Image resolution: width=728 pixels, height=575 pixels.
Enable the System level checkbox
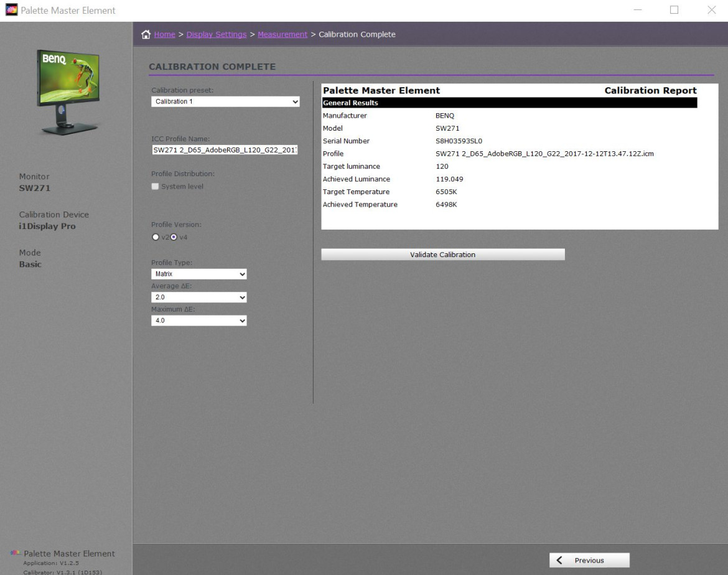point(155,186)
